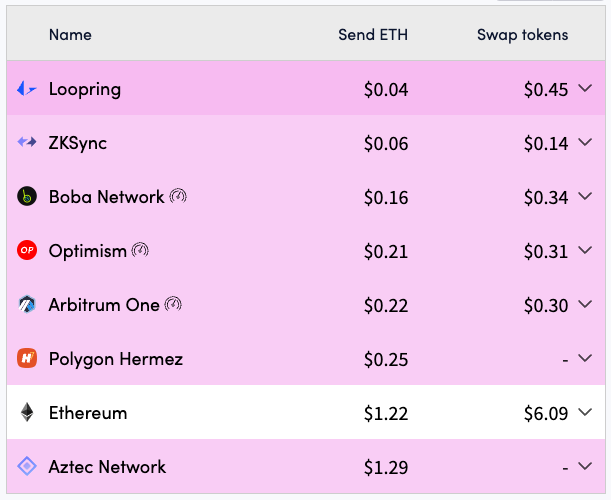Click the Loopring logo icon
Screen dimensions: 611x500
tap(27, 89)
